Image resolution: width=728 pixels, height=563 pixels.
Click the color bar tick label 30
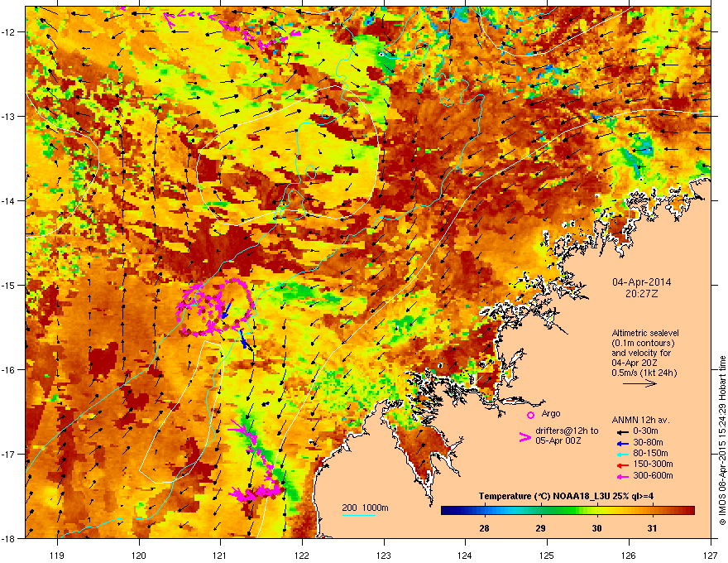[596, 528]
